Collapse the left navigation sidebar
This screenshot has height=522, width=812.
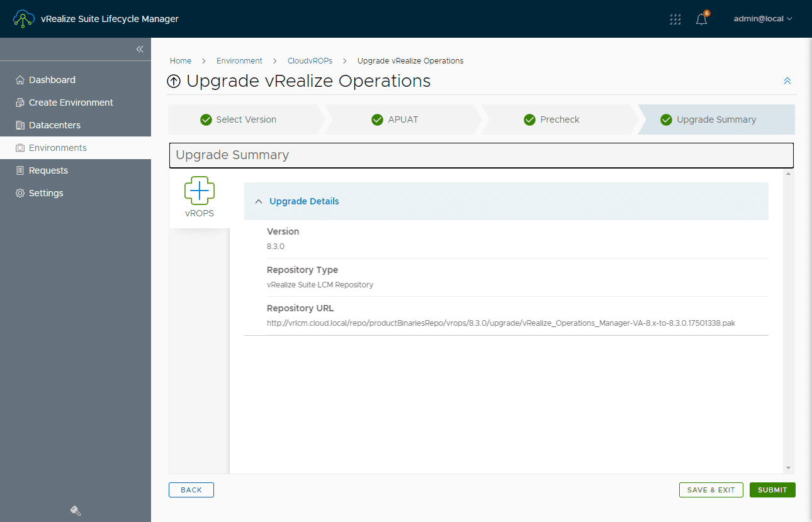point(140,49)
